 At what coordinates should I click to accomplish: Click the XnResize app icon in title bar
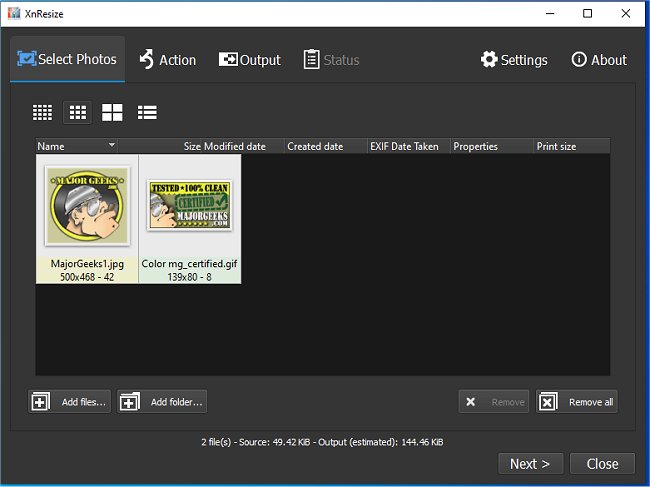pos(14,13)
